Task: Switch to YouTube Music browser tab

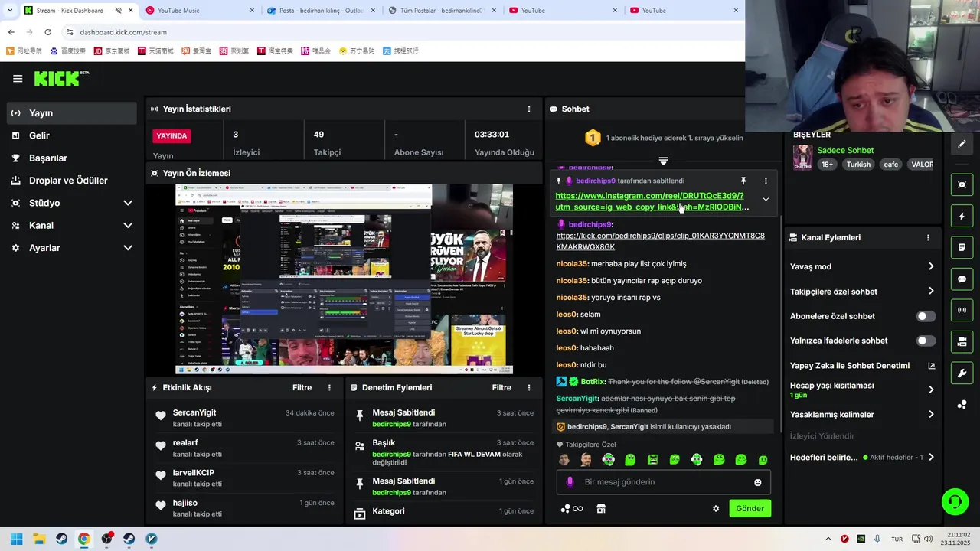Action: (199, 11)
